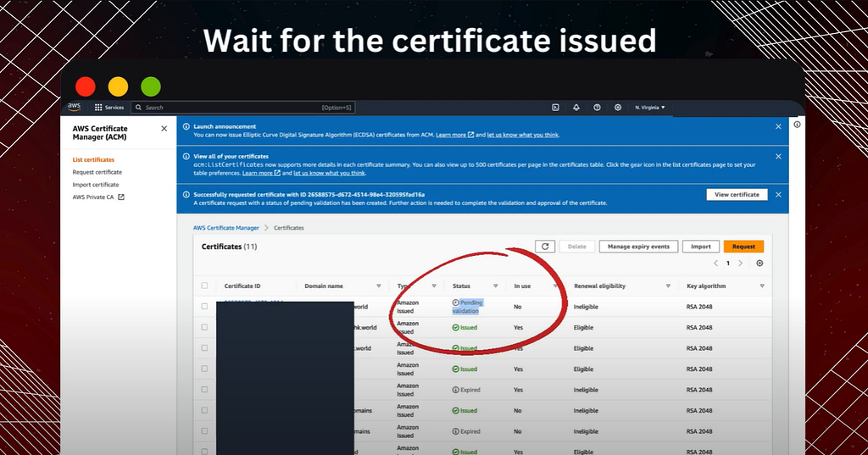The image size is (868, 455).
Task: Open table preferences gear icon
Action: coord(759,264)
